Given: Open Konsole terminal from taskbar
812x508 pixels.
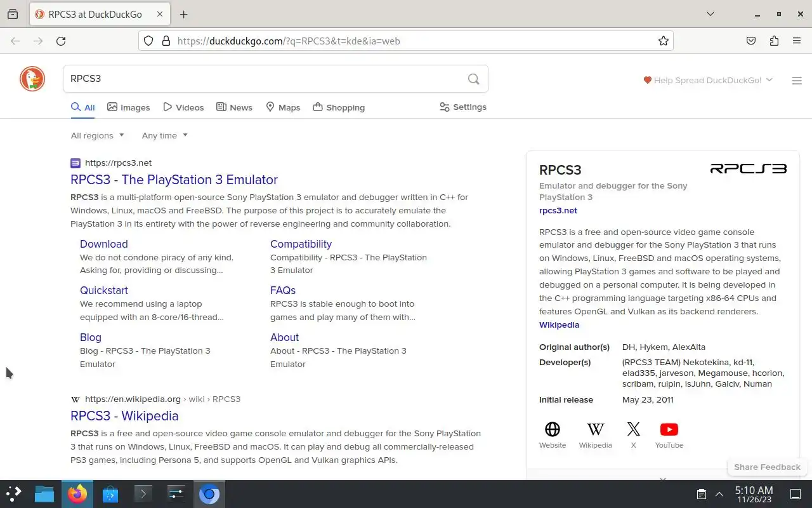Looking at the screenshot, I should pyautogui.click(x=143, y=493).
